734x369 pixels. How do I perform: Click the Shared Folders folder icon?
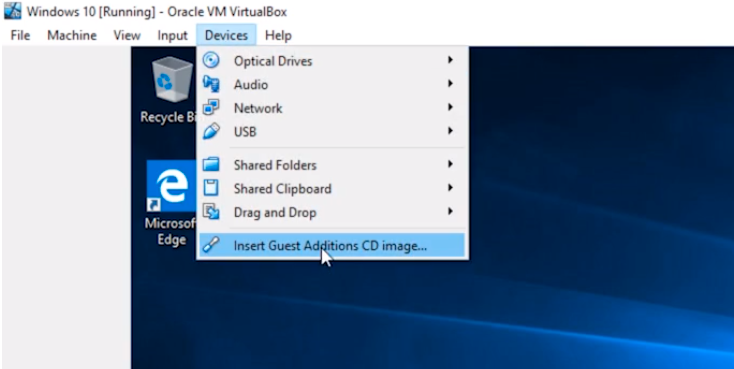[211, 164]
